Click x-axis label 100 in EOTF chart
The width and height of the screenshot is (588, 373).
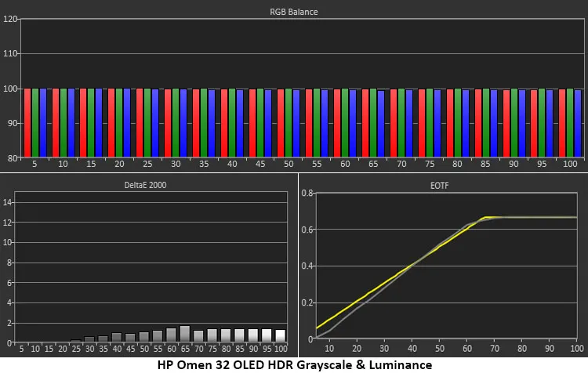[x=578, y=349]
